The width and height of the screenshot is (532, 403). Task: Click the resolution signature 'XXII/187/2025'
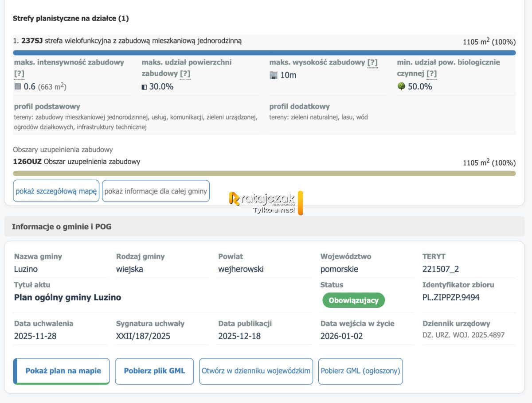(x=143, y=336)
